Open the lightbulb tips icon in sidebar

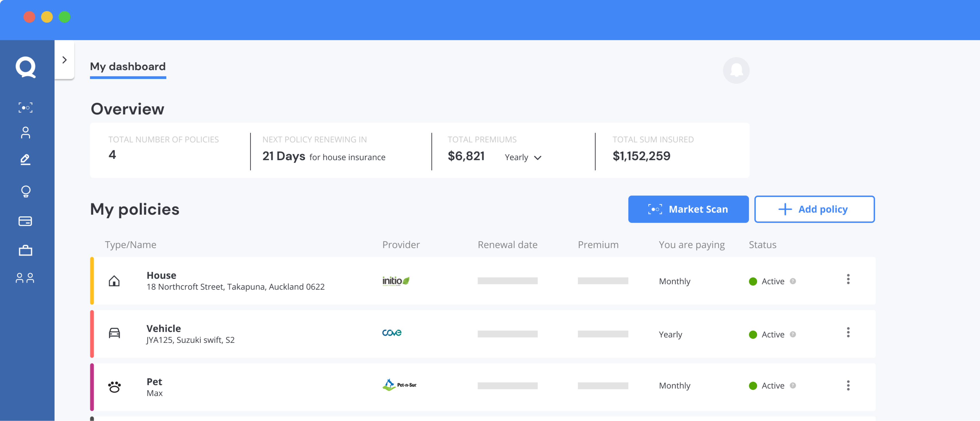click(26, 191)
